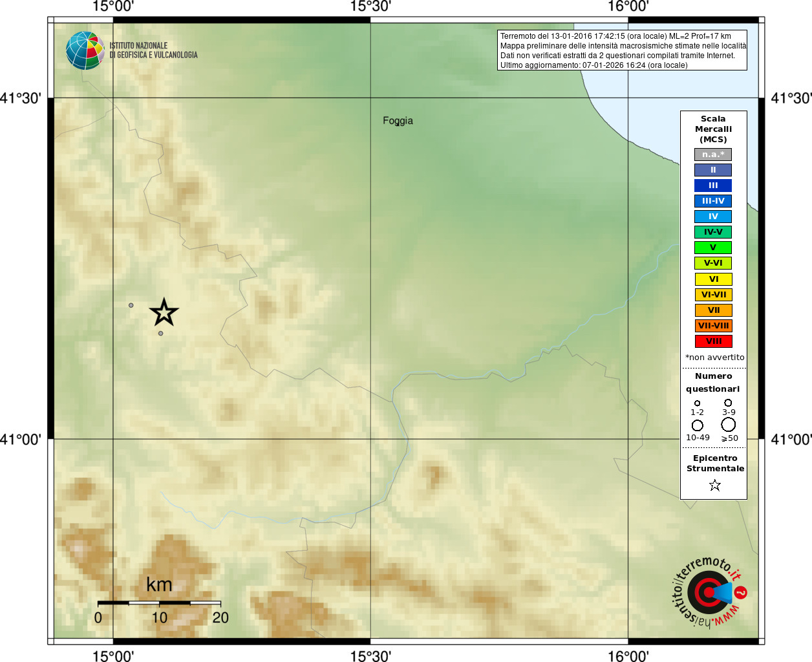This screenshot has height=662, width=812.
Task: Click the top 16°00' longitude label
Action: 628,6
